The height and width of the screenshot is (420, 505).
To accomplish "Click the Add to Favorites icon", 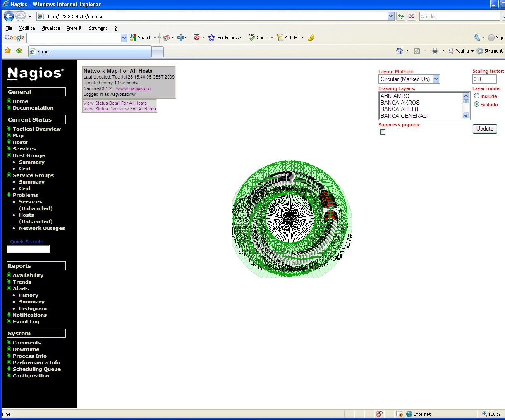I will click(x=19, y=51).
